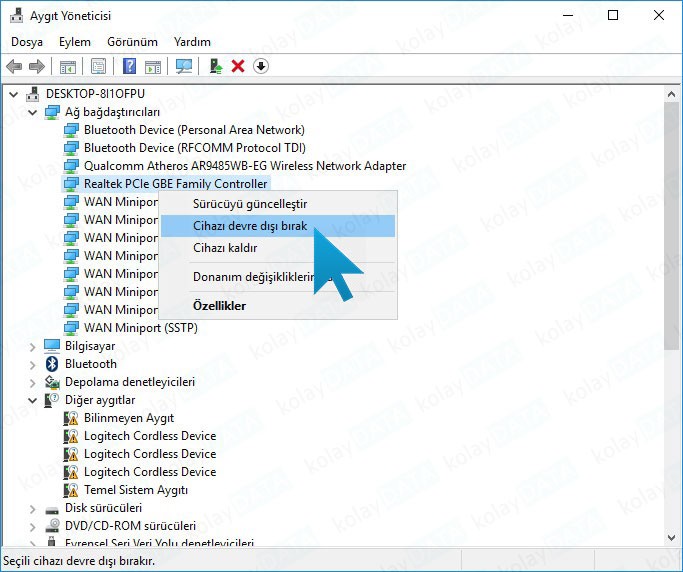Expand the DVD/CD-ROM sürücüleri category
Screen dimensions: 683x572
[x=32, y=527]
